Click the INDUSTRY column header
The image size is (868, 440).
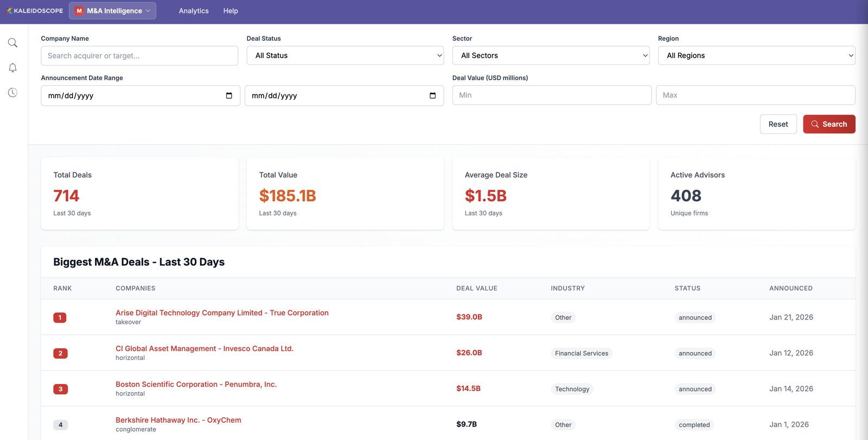pyautogui.click(x=567, y=288)
